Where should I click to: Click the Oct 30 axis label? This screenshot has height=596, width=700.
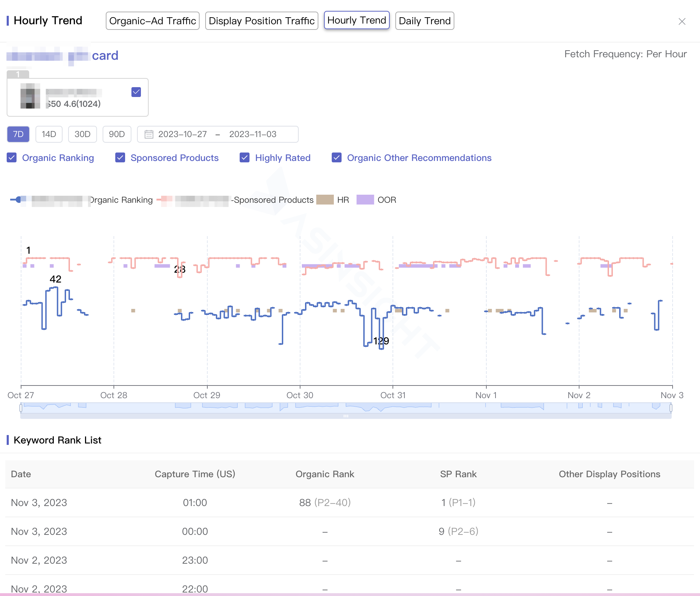point(300,395)
